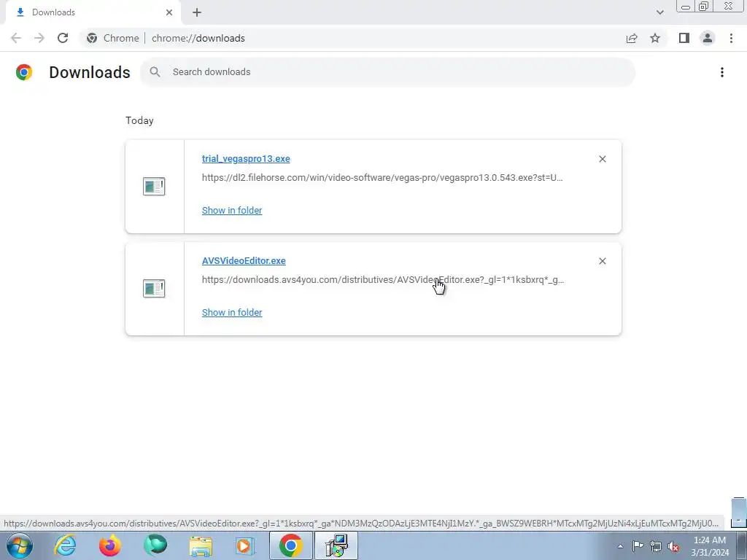Switch to Chrome taskbar button
747x560 pixels.
click(290, 545)
